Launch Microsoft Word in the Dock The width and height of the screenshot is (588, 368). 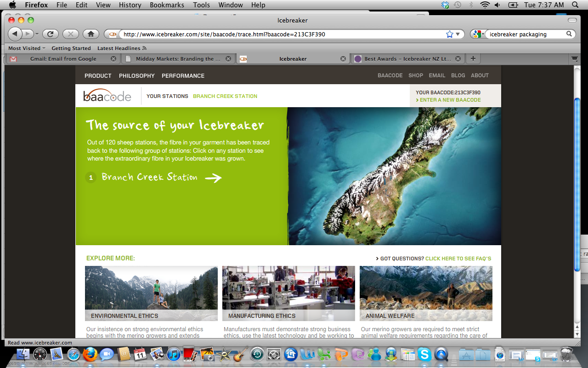[307, 354]
